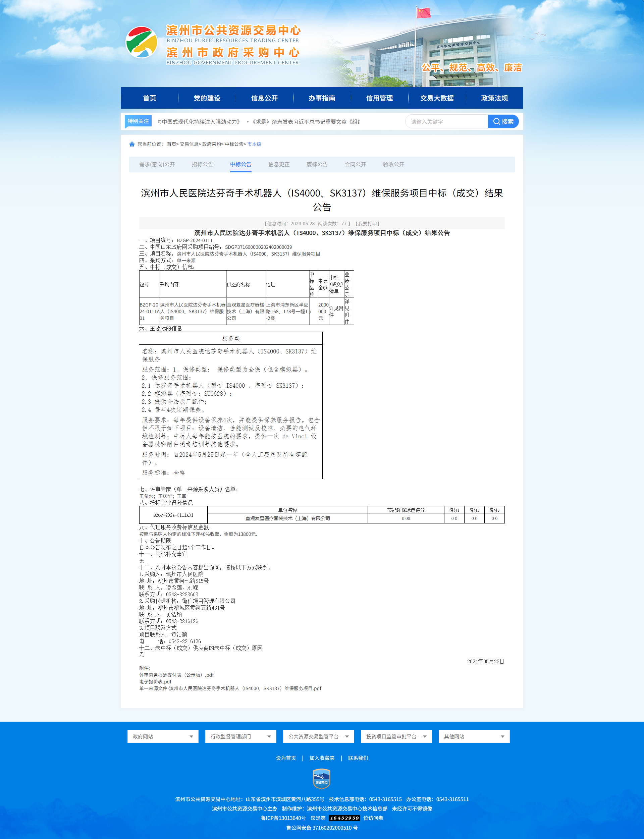Click the 单一来源 procurement method text

click(186, 260)
